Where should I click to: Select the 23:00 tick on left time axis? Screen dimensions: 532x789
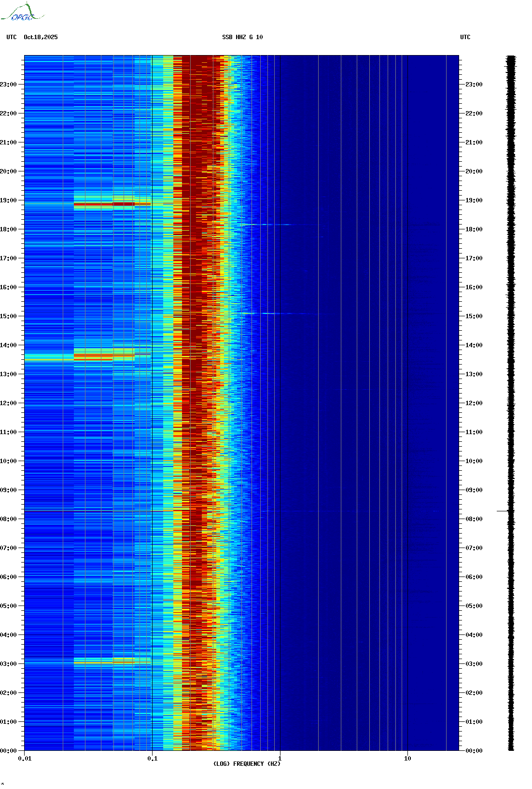[9, 85]
